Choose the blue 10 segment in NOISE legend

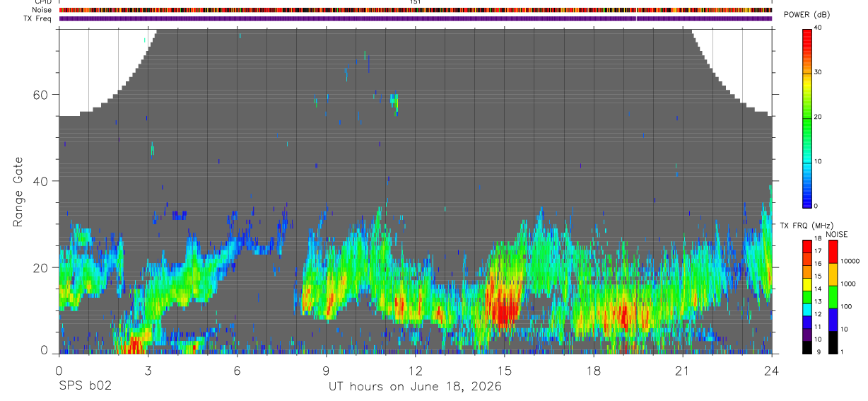(x=833, y=318)
